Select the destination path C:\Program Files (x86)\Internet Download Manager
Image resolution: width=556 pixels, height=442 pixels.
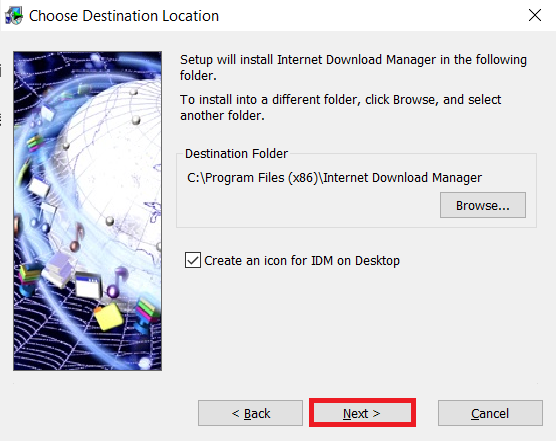[x=334, y=178]
